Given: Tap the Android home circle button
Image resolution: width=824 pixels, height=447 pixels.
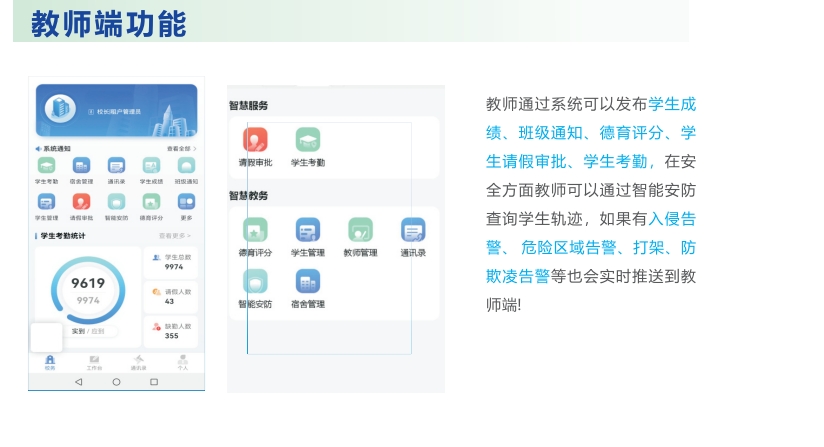Looking at the screenshot, I should click(116, 382).
